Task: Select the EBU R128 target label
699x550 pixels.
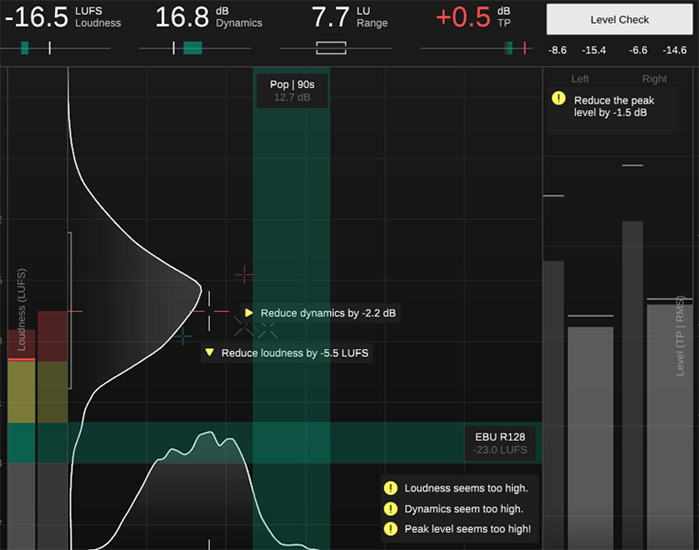Action: 500,443
